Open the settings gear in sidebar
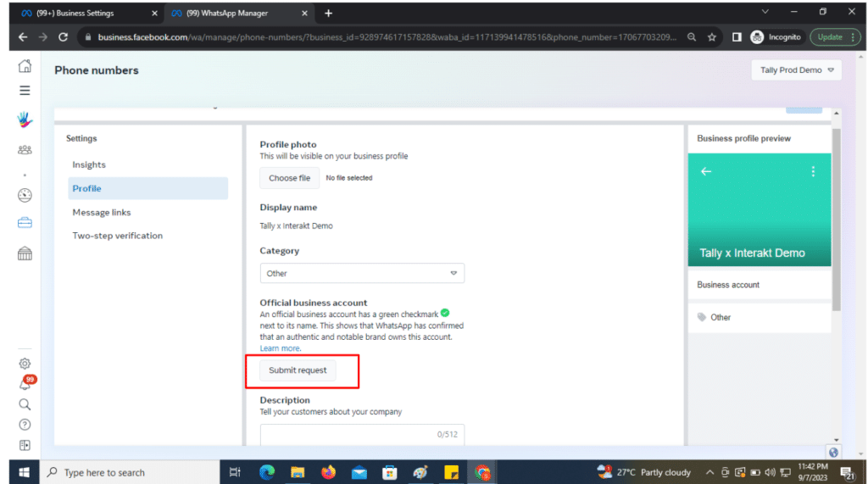868x484 pixels. [x=25, y=364]
